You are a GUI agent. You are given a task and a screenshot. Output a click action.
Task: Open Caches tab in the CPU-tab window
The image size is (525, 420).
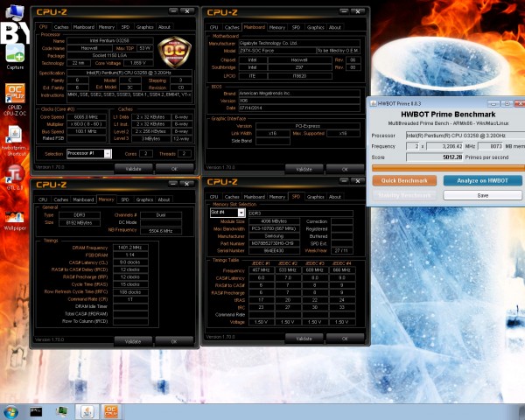click(61, 27)
